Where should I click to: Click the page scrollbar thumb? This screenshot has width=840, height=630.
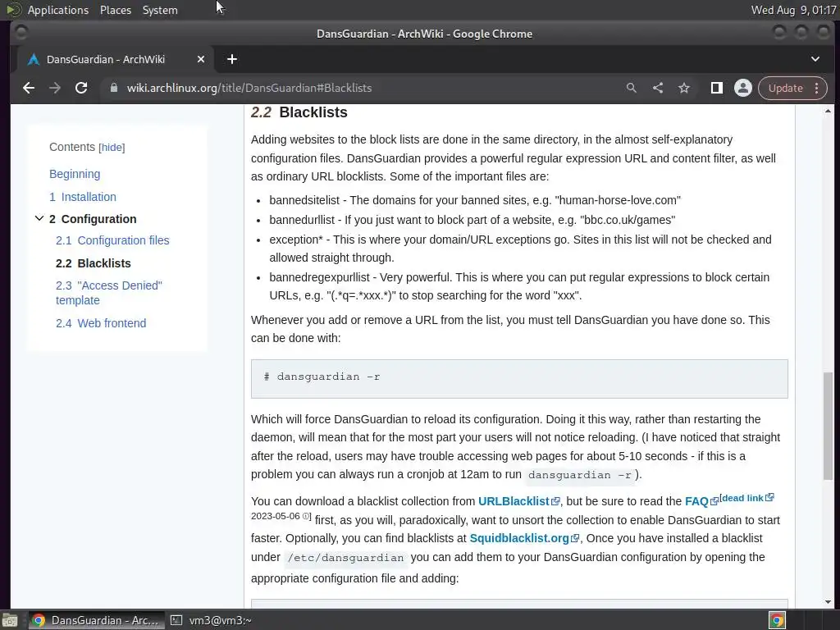829,426
